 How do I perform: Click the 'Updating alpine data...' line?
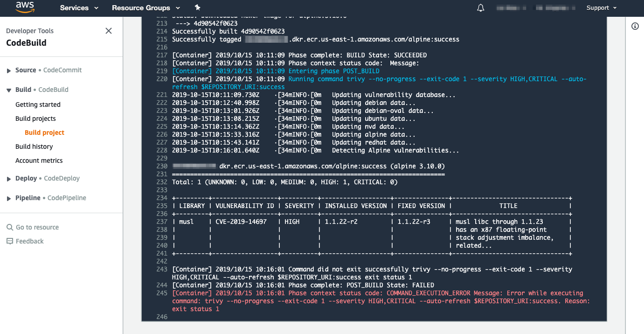coord(294,134)
